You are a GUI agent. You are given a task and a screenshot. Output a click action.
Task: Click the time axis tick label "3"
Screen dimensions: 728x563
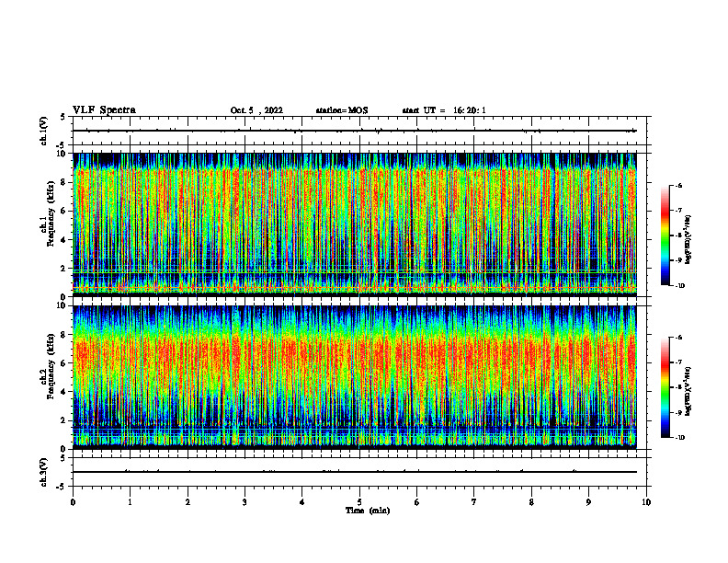tap(245, 502)
